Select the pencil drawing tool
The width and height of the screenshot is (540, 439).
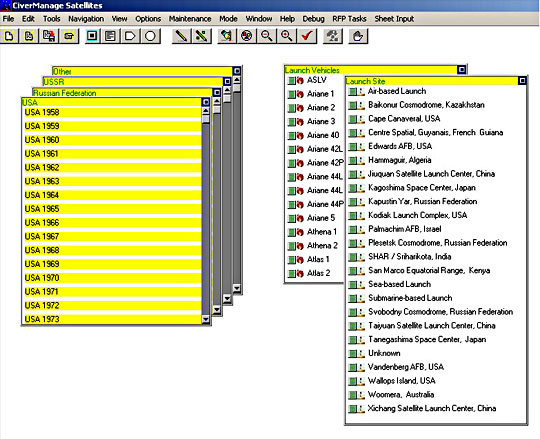point(181,36)
